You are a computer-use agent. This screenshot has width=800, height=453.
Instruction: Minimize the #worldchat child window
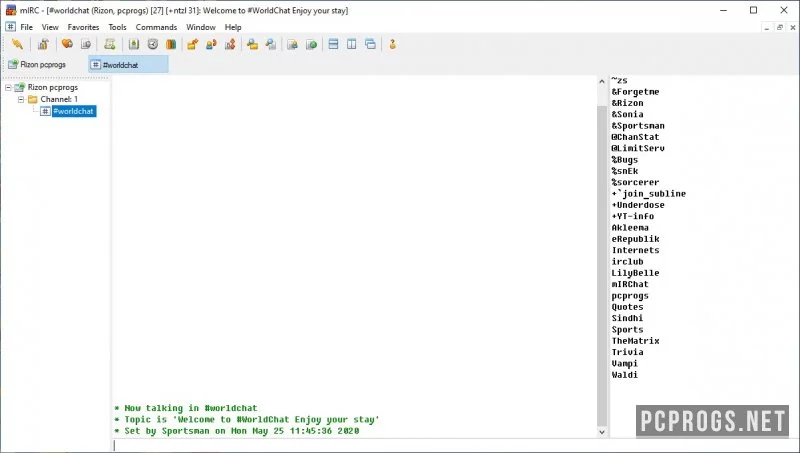[x=767, y=28]
